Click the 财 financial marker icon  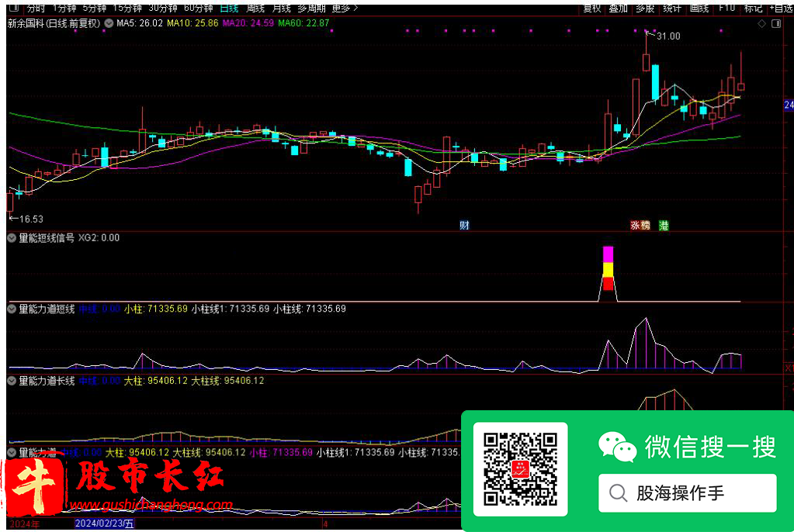click(x=464, y=225)
